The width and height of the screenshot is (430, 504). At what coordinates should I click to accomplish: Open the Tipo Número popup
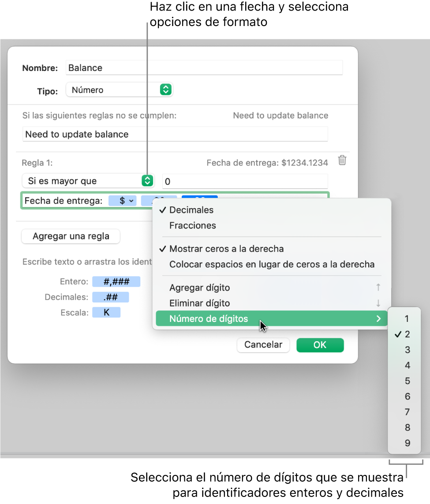pos(119,90)
